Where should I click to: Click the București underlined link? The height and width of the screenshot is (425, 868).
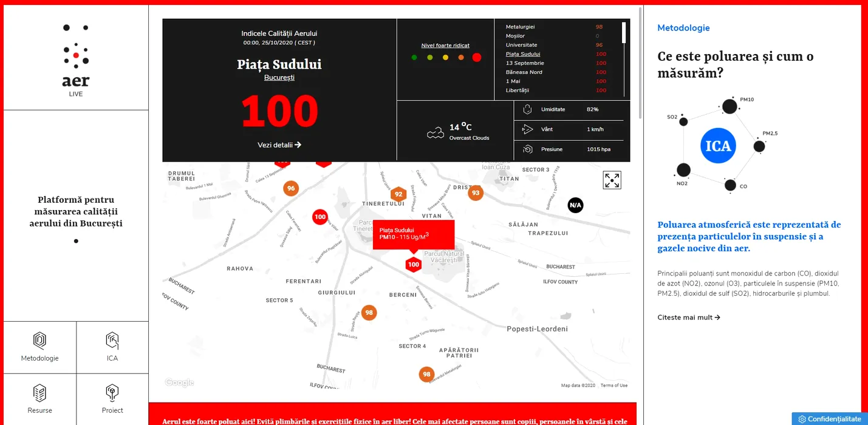click(x=279, y=78)
